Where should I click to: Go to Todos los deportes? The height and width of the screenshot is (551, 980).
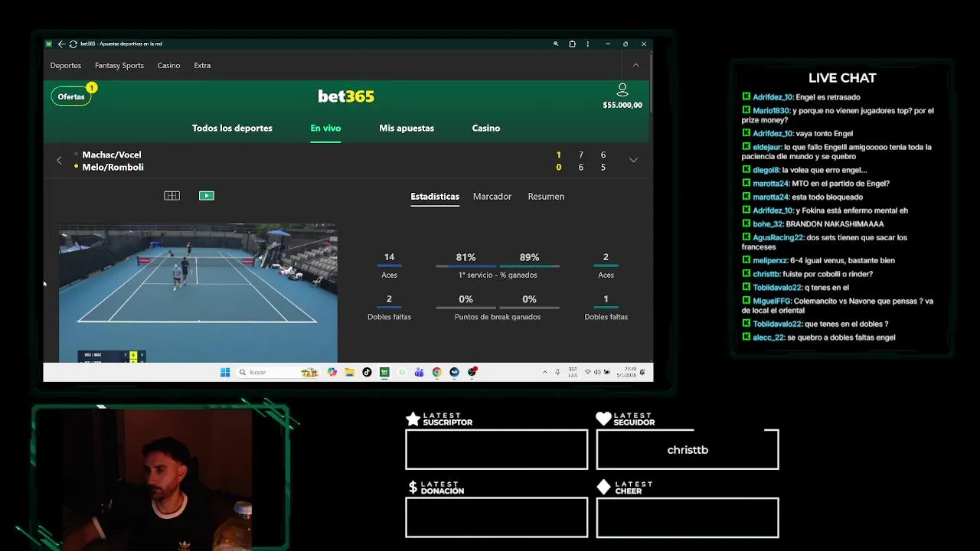pyautogui.click(x=232, y=128)
